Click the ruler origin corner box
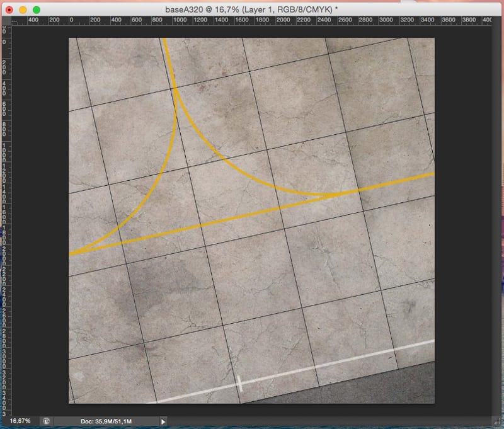Image resolution: width=504 pixels, height=429 pixels. click(x=6, y=21)
